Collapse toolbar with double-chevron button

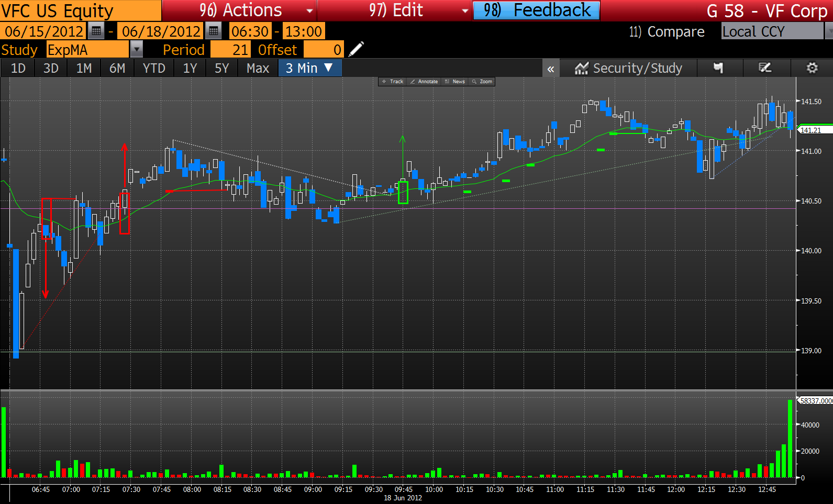click(x=551, y=69)
